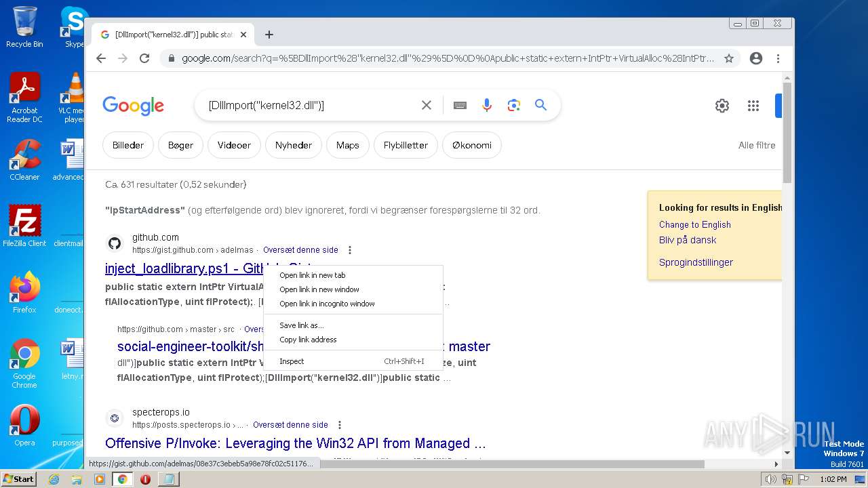Select Maps filter tab
The image size is (868, 488).
point(348,145)
